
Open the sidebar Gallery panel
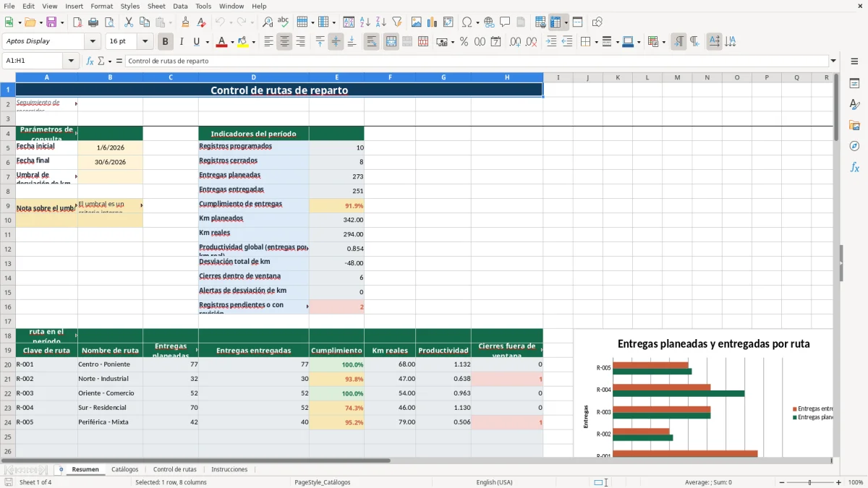[x=854, y=126]
